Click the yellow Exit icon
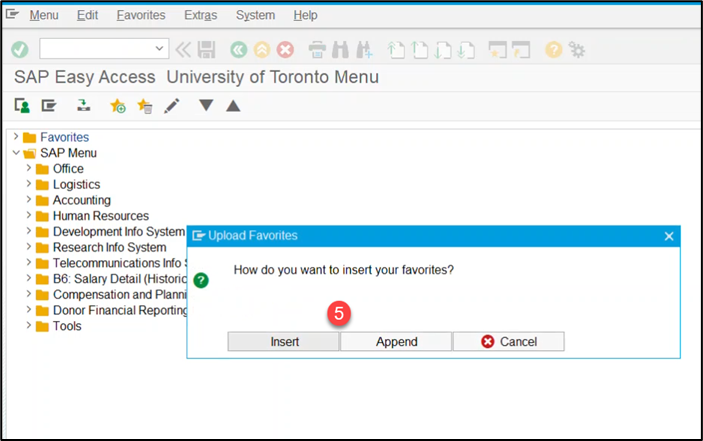Image resolution: width=703 pixels, height=441 pixels. pos(262,50)
